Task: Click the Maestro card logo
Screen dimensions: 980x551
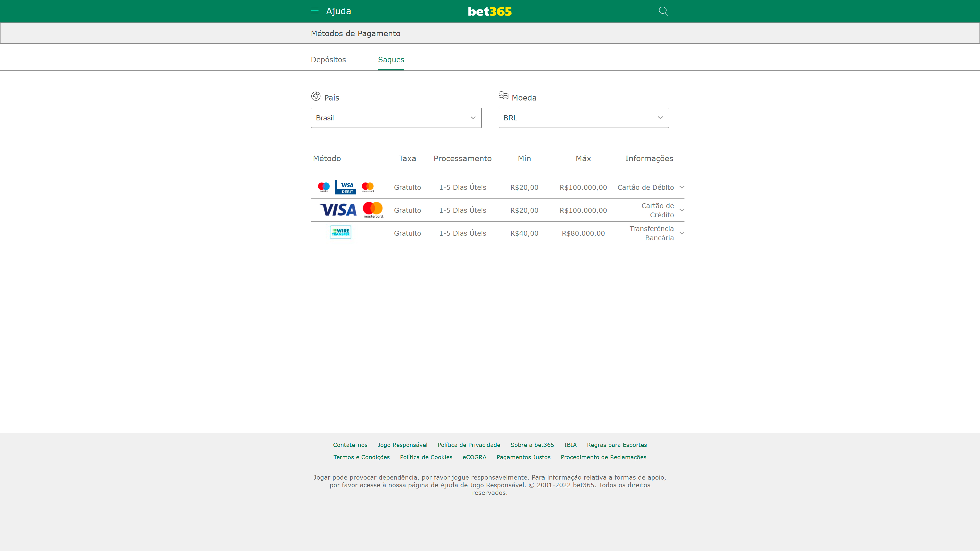Action: coord(324,187)
